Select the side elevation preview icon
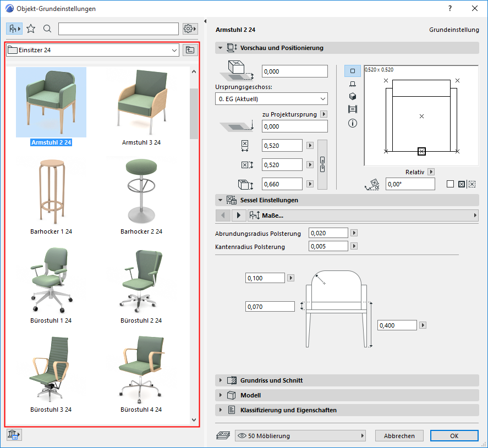 [353, 84]
